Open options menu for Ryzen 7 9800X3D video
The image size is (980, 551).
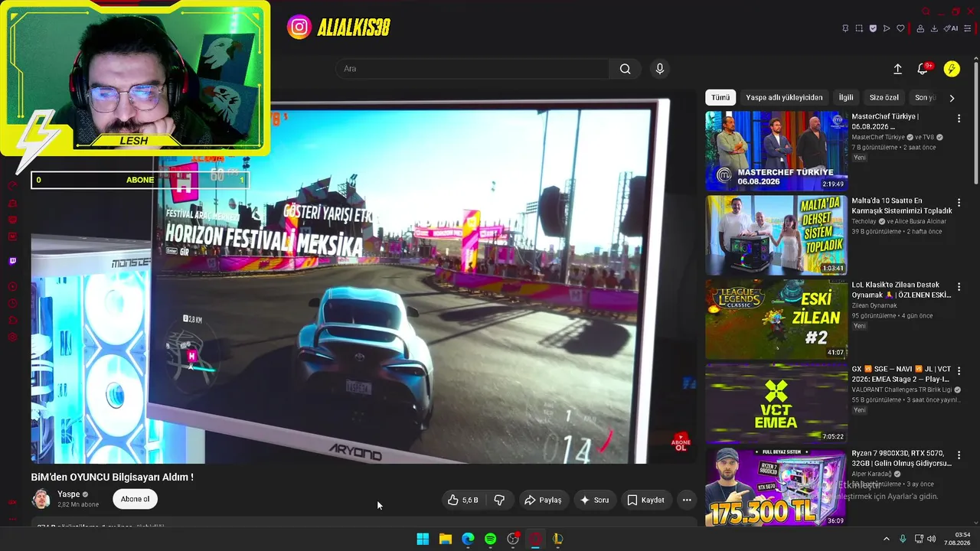(x=959, y=455)
